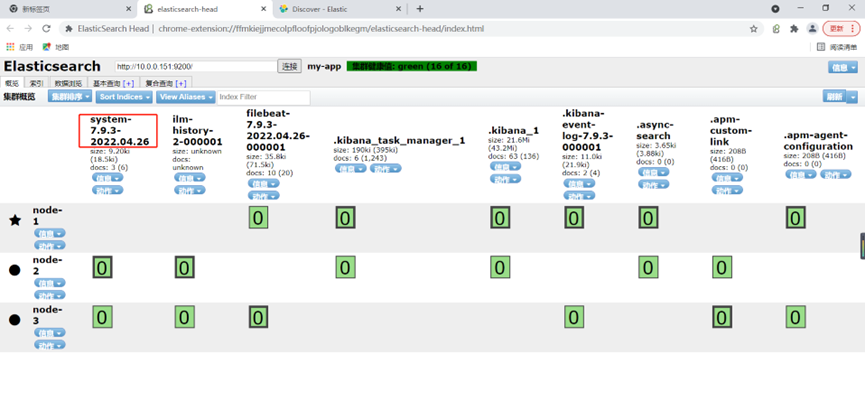Click node-1 shard 0 of .kibana_1 index
The height and width of the screenshot is (420, 865).
500,218
